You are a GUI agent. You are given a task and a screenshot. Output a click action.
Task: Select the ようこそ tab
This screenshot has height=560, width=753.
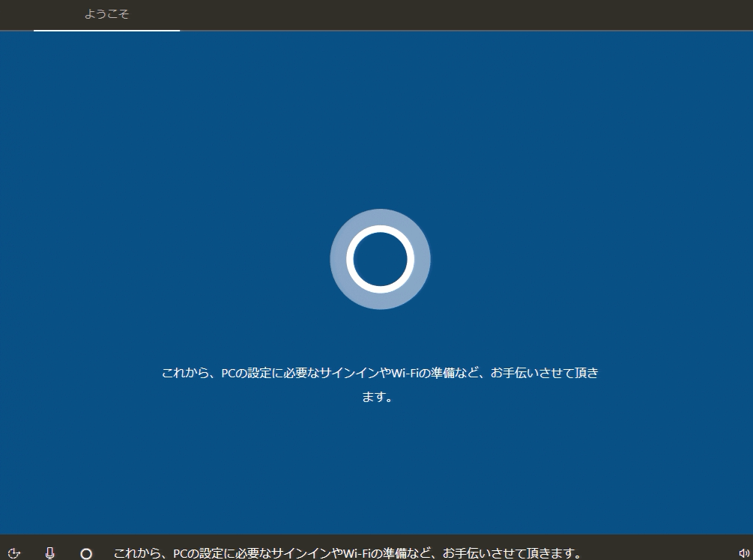(106, 14)
